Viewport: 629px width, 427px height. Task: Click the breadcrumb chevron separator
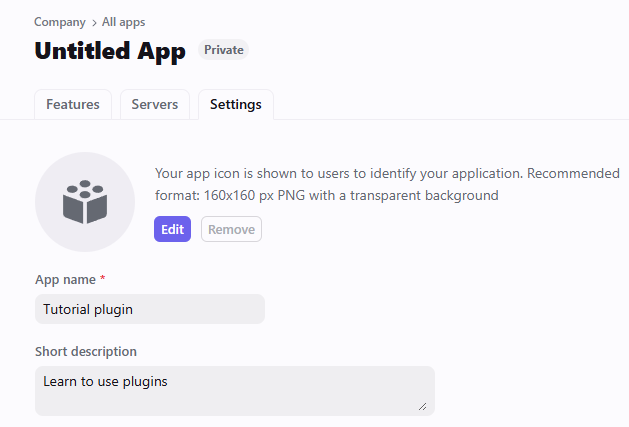pos(94,23)
